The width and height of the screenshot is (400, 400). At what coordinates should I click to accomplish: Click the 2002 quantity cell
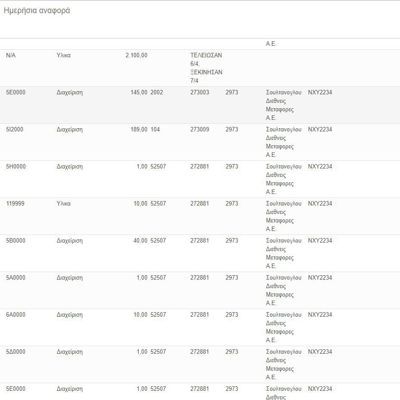click(157, 92)
